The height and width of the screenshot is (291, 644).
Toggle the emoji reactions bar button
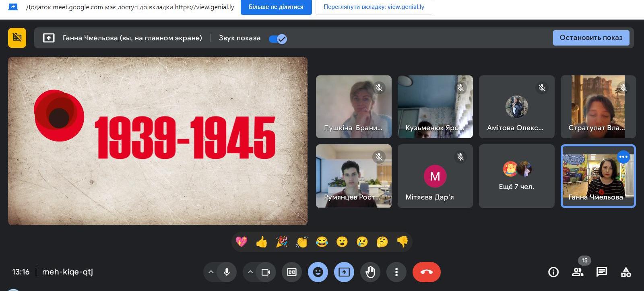[x=318, y=272]
